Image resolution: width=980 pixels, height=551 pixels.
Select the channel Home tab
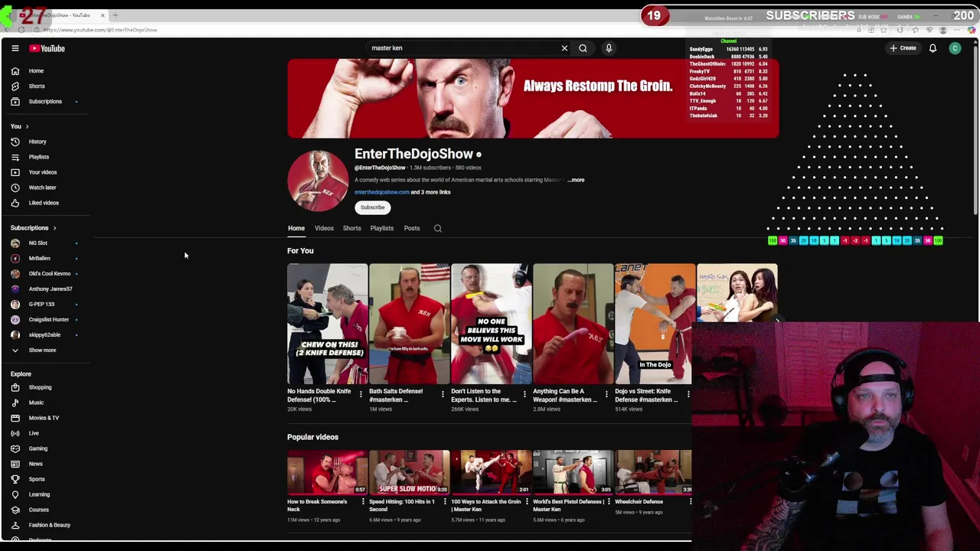[296, 228]
